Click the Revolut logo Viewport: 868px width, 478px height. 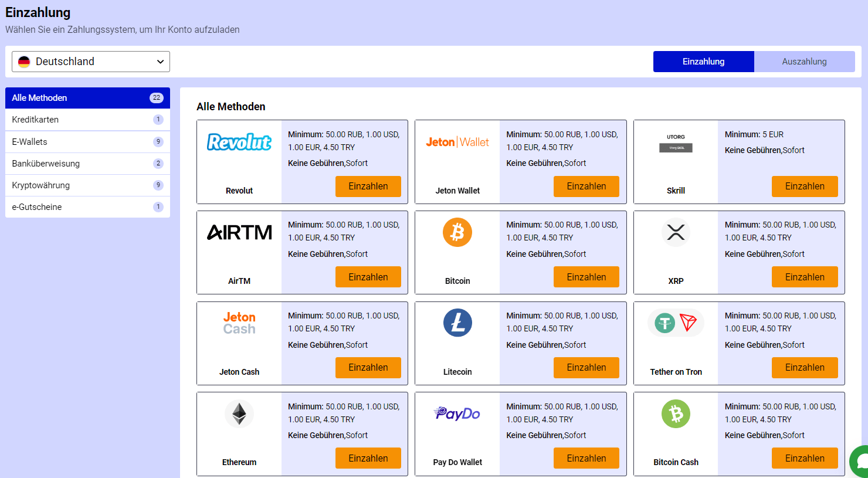point(239,142)
